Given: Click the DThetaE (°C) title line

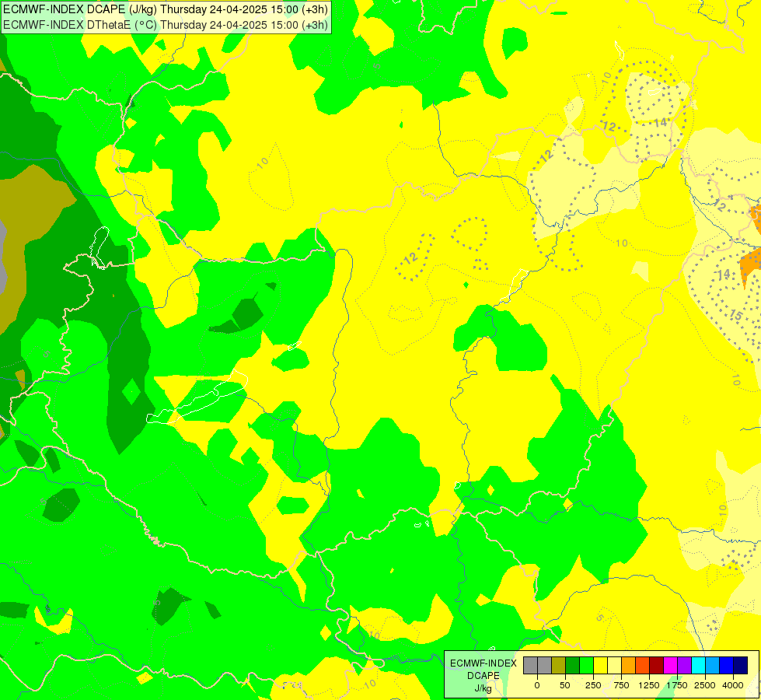Looking at the screenshot, I should 166,25.
